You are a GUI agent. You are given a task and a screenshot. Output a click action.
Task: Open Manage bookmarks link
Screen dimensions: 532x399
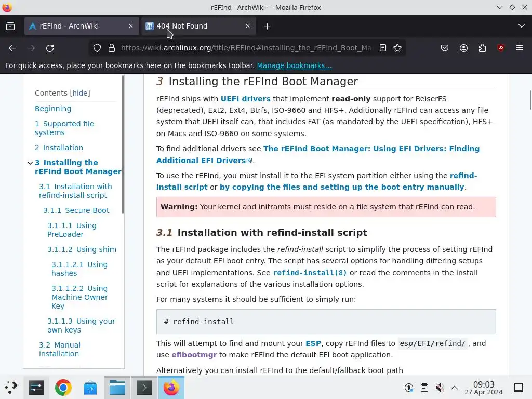tap(294, 65)
